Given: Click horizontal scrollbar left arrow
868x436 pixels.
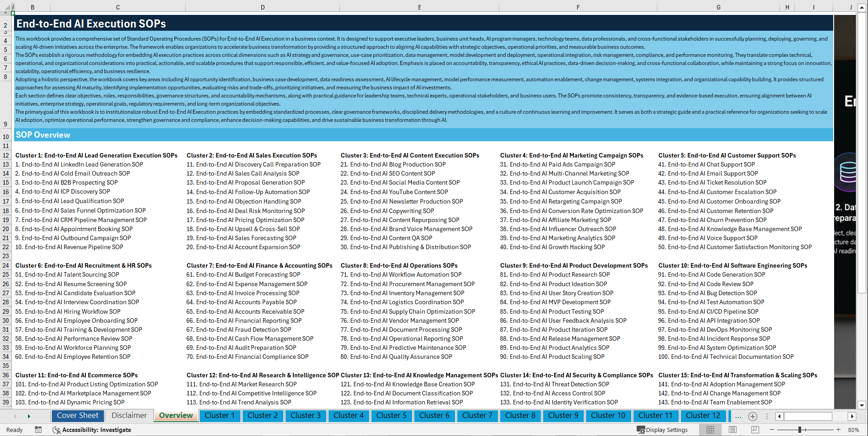Looking at the screenshot, I should (779, 416).
